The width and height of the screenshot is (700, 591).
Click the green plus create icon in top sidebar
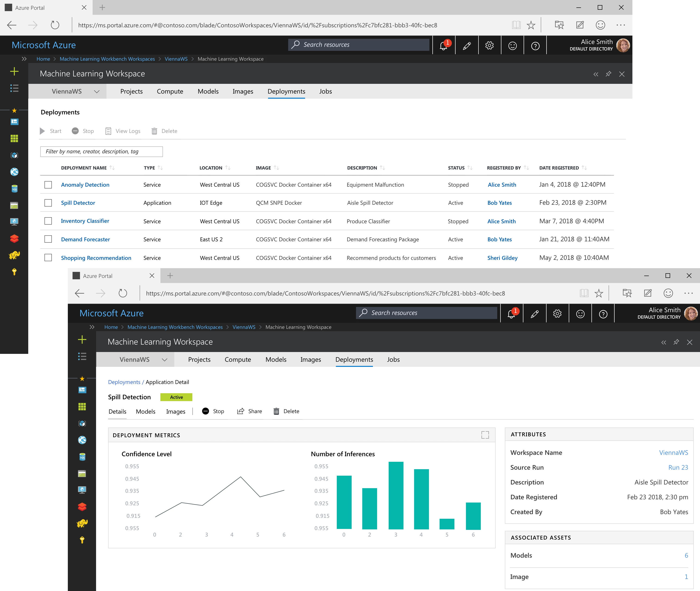(14, 71)
